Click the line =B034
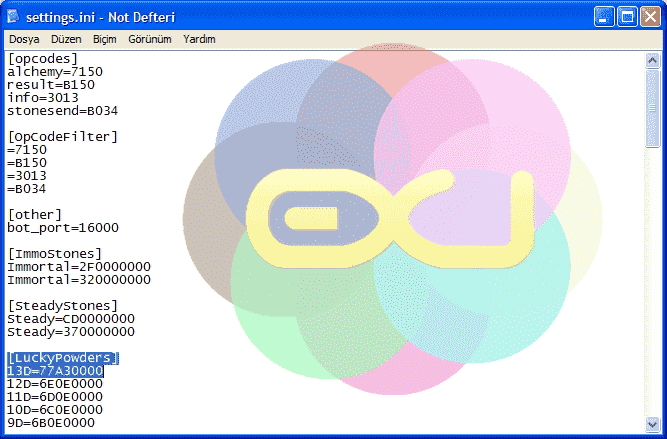The width and height of the screenshot is (667, 439). point(27,188)
